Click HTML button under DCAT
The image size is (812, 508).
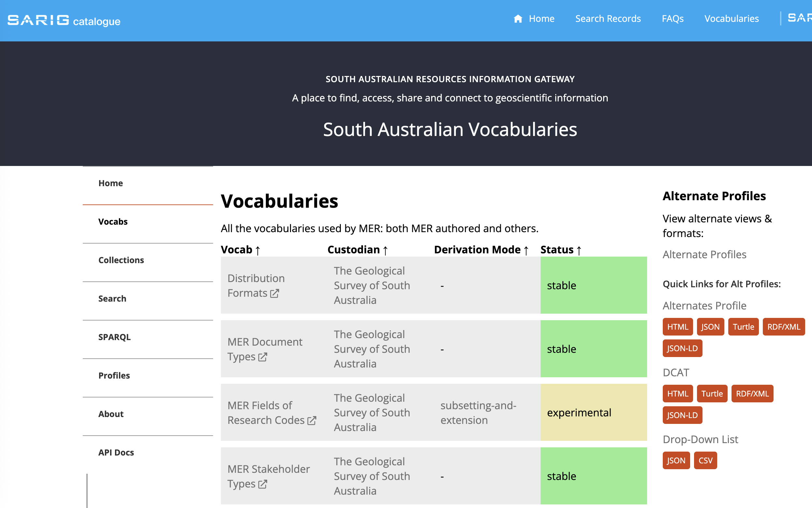click(x=678, y=394)
